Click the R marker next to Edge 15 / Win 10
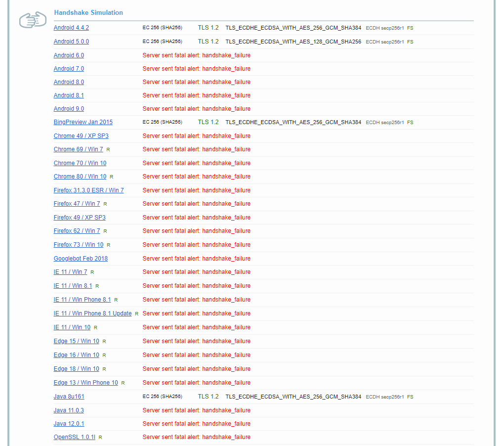504x446 pixels. click(x=104, y=342)
